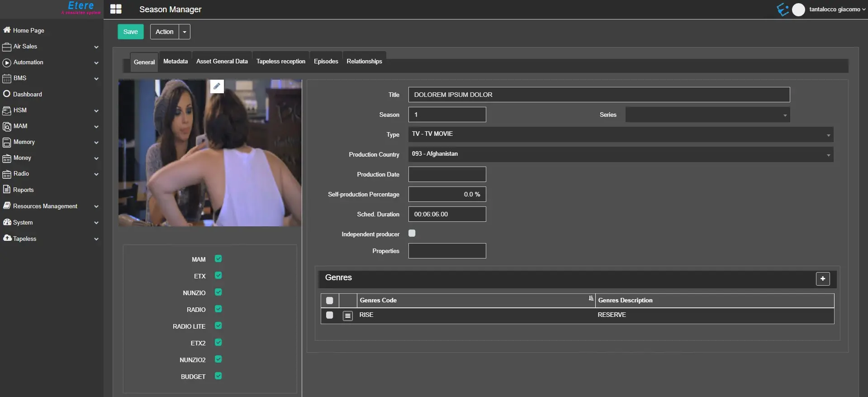Open the app grid menu icon
This screenshot has height=397, width=868.
[x=116, y=9]
